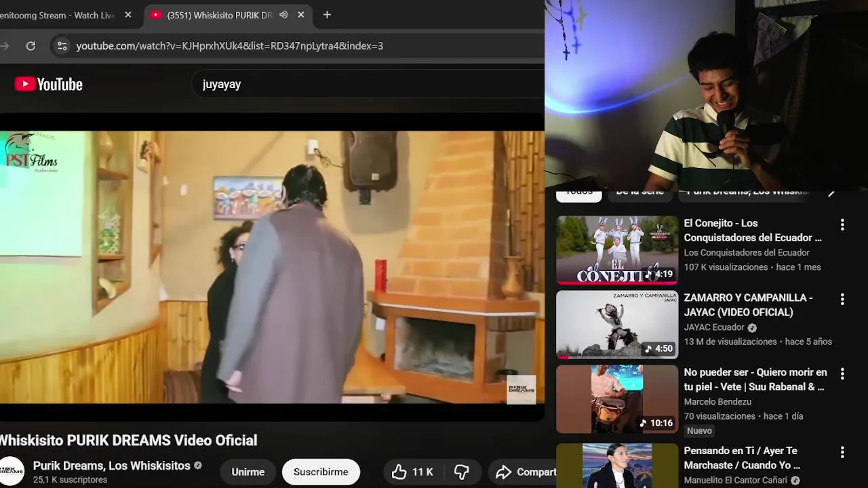Open Pensando en Ti video thumbnail
Image resolution: width=868 pixels, height=488 pixels.
[x=617, y=466]
